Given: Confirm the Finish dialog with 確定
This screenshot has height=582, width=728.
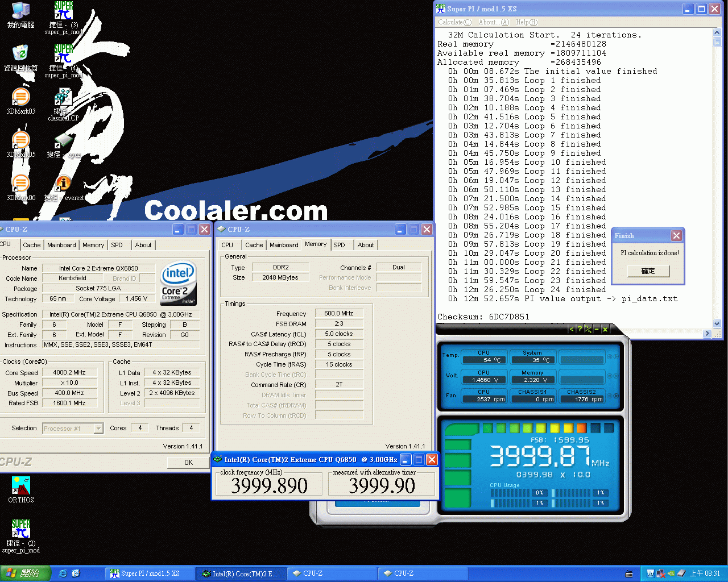Looking at the screenshot, I should pos(648,271).
